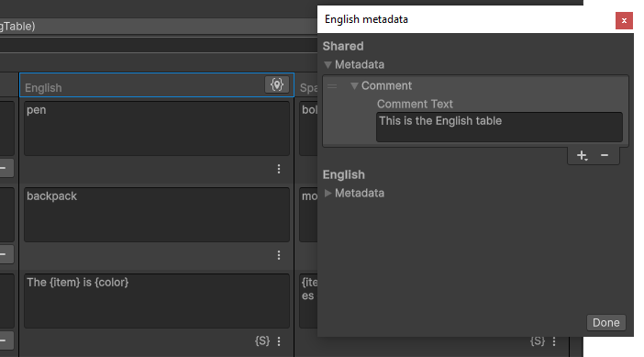Click the 'The {item} is {color}' text field
Viewport: 644px width, 357px height.
pyautogui.click(x=157, y=301)
